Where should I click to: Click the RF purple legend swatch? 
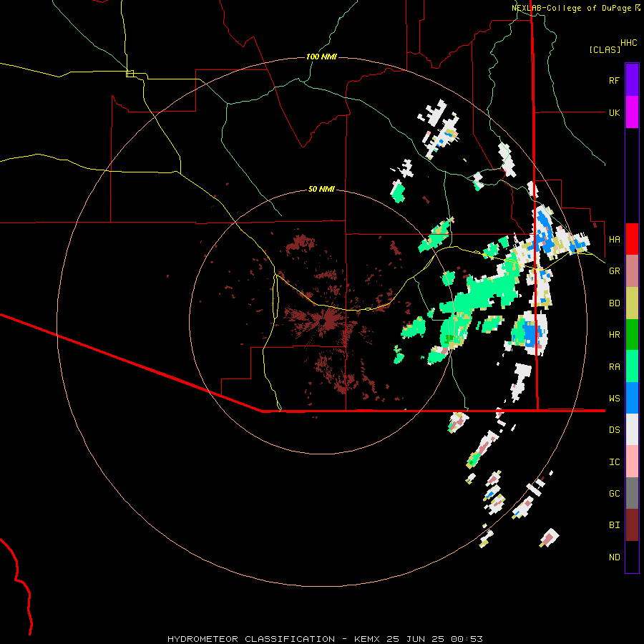click(x=632, y=80)
